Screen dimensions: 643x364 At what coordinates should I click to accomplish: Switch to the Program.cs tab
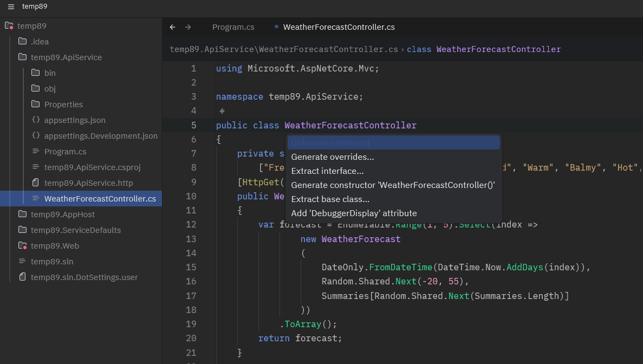233,27
